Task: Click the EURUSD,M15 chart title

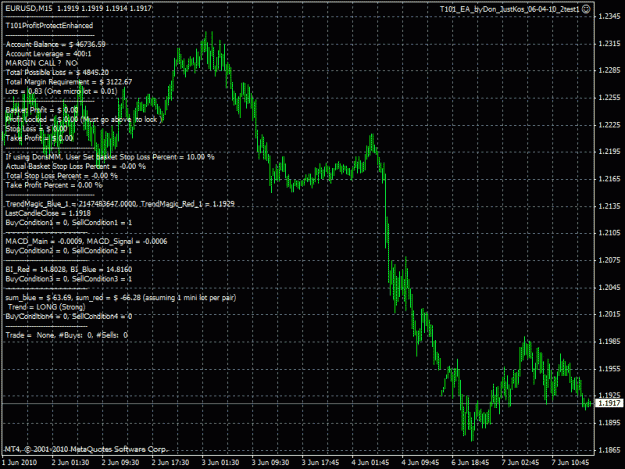Action: pos(29,8)
